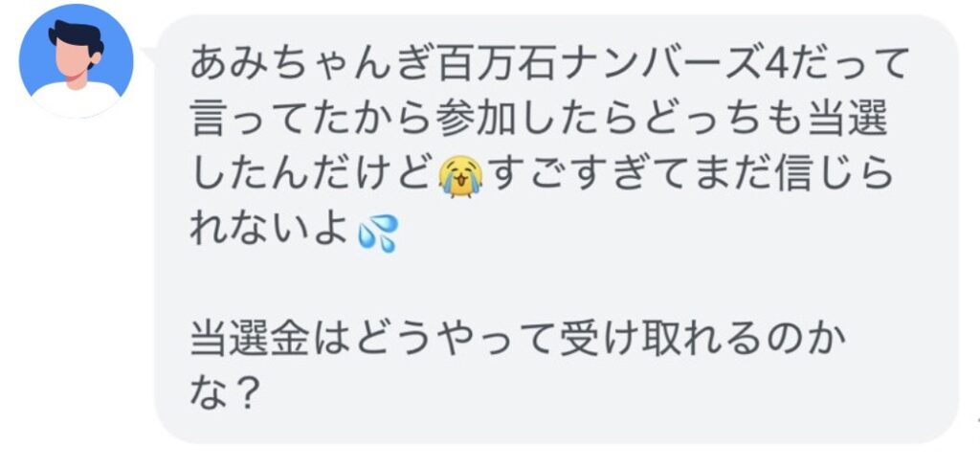Click the text れないよ before droplets emoji
The height and width of the screenshot is (468, 980).
(x=269, y=234)
